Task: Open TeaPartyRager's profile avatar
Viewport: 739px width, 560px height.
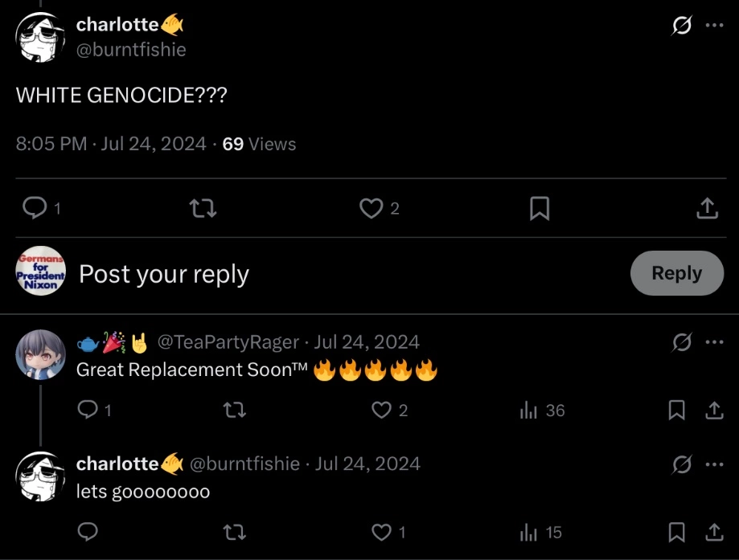Action: pyautogui.click(x=40, y=354)
